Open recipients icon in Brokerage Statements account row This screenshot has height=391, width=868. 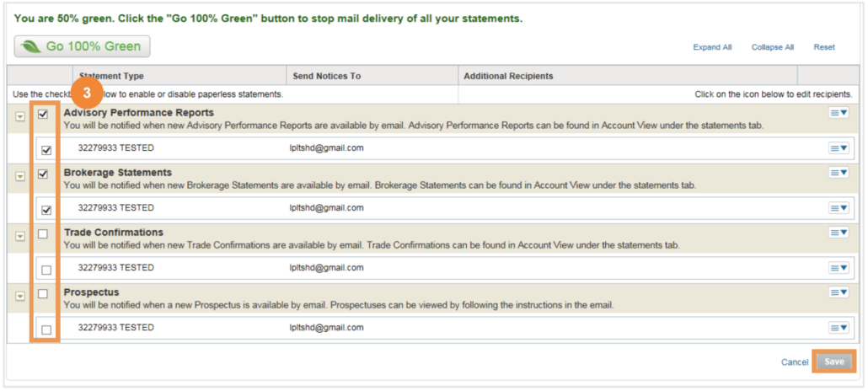pos(839,207)
